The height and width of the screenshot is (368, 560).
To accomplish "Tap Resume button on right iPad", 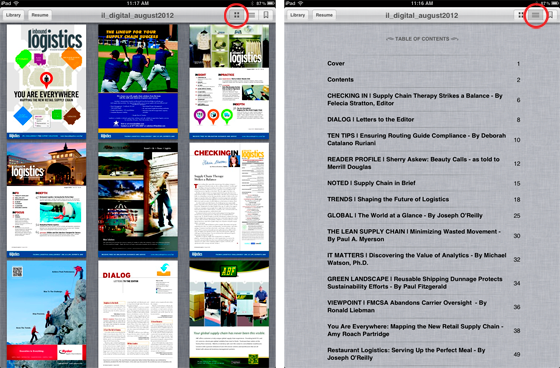I will [x=324, y=15].
